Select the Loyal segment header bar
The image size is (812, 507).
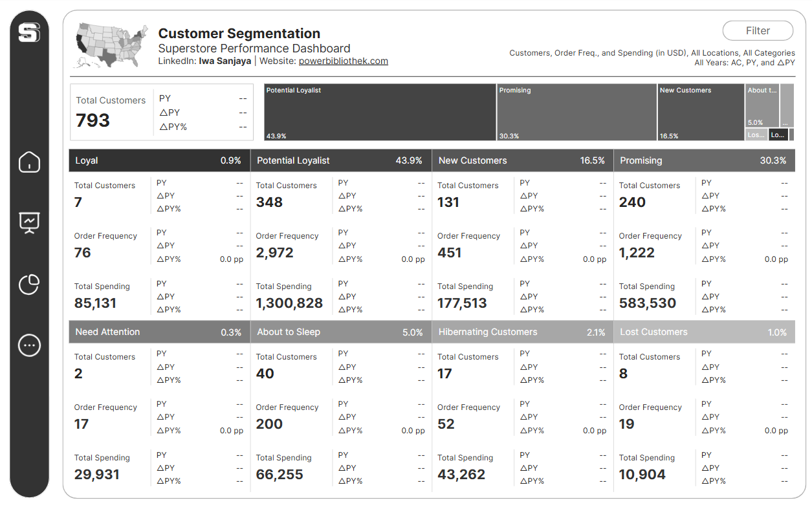coord(159,160)
